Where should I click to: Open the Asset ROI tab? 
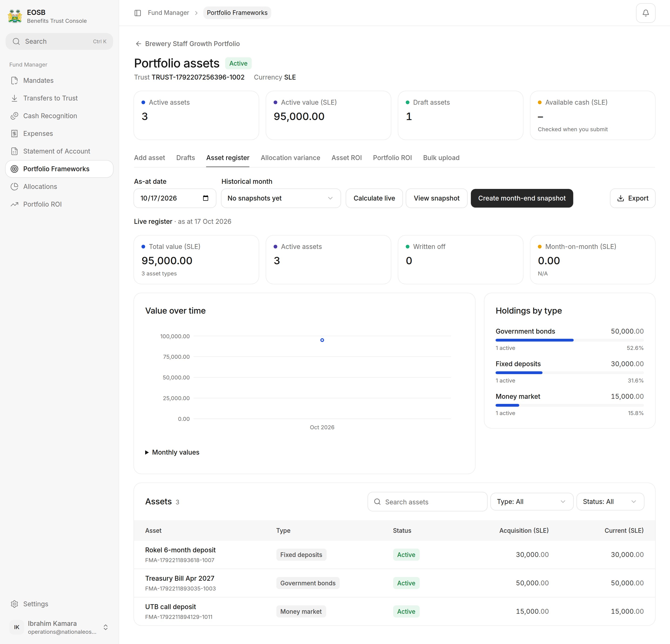click(346, 158)
